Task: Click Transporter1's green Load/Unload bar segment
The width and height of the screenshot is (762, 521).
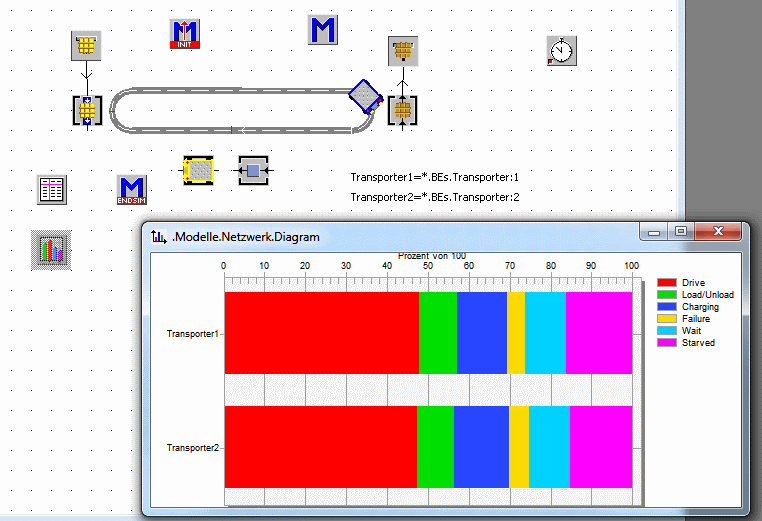Action: point(437,333)
